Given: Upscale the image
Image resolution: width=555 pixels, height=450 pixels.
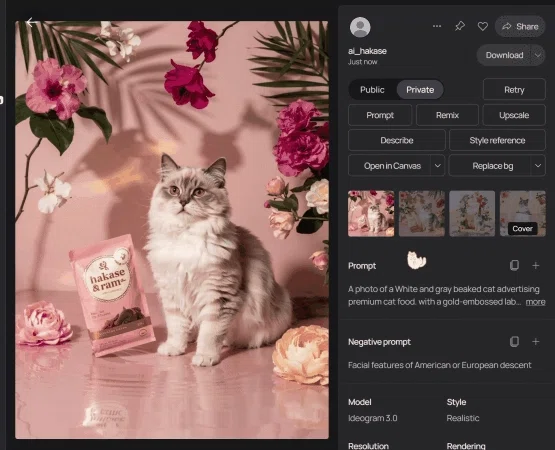Looking at the screenshot, I should coord(514,115).
